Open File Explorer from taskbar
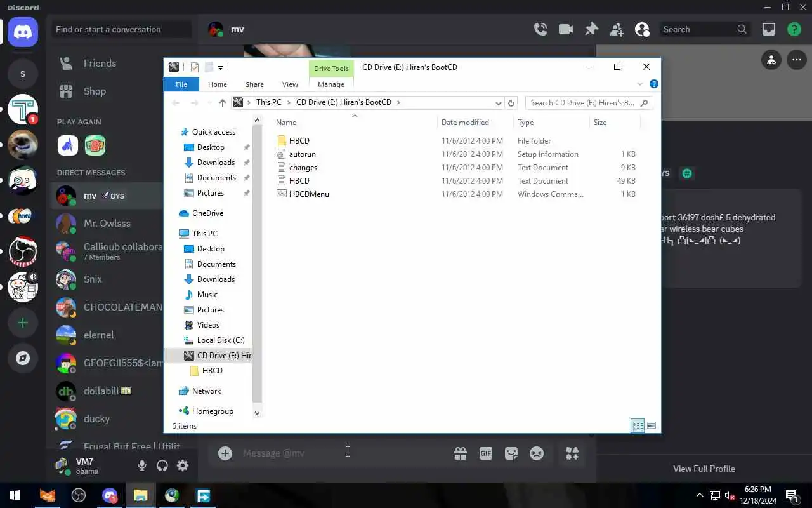The width and height of the screenshot is (812, 508). (x=140, y=495)
